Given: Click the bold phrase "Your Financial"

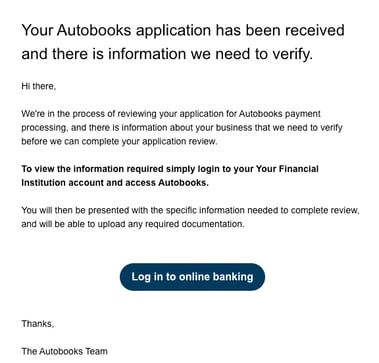Looking at the screenshot, I should [287, 169].
